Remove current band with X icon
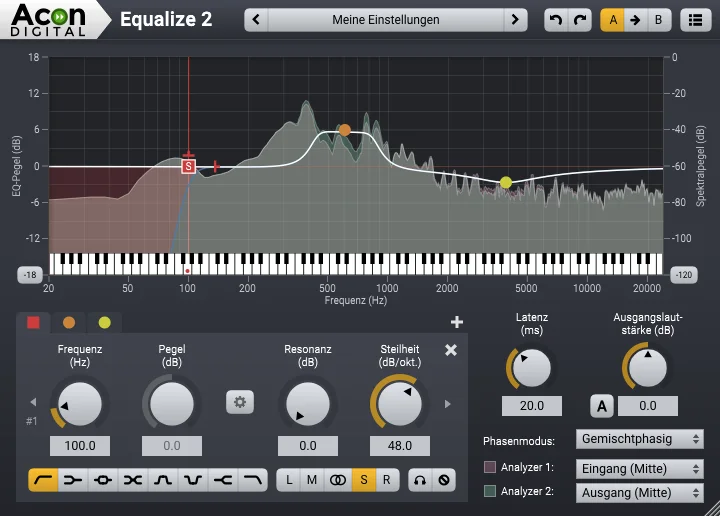This screenshot has width=720, height=516. click(451, 350)
